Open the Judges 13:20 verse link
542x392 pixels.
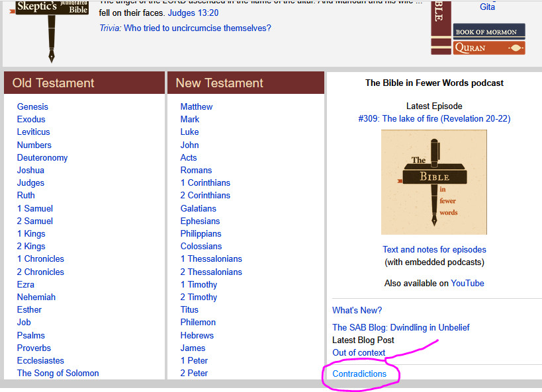click(x=193, y=13)
